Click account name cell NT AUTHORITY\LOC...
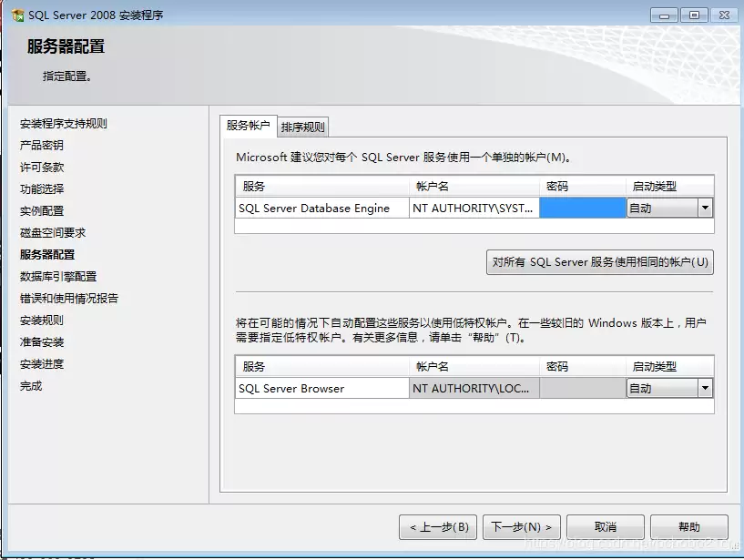744x560 pixels. click(474, 388)
